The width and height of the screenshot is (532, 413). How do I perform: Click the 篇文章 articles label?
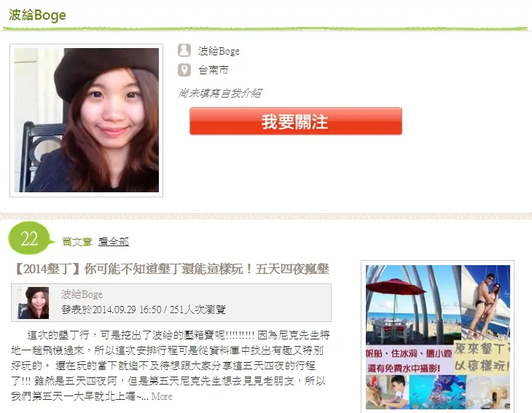click(77, 241)
